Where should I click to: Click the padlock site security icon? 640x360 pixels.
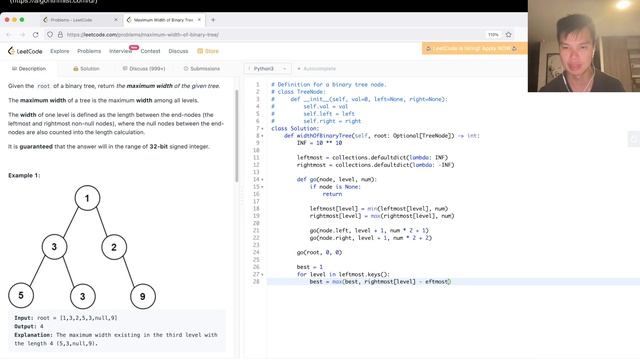[60, 35]
